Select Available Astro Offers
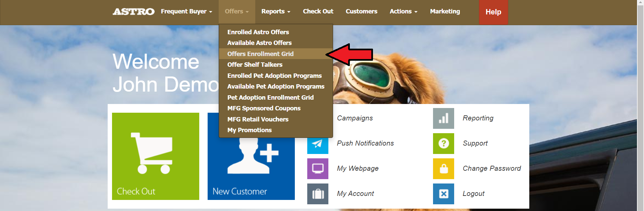The image size is (644, 211). [275, 43]
